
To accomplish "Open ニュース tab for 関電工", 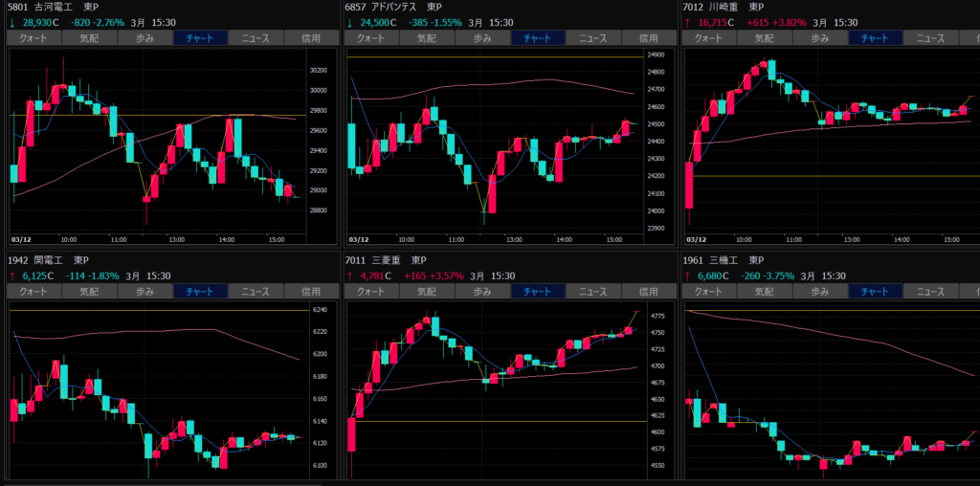I will 256,291.
